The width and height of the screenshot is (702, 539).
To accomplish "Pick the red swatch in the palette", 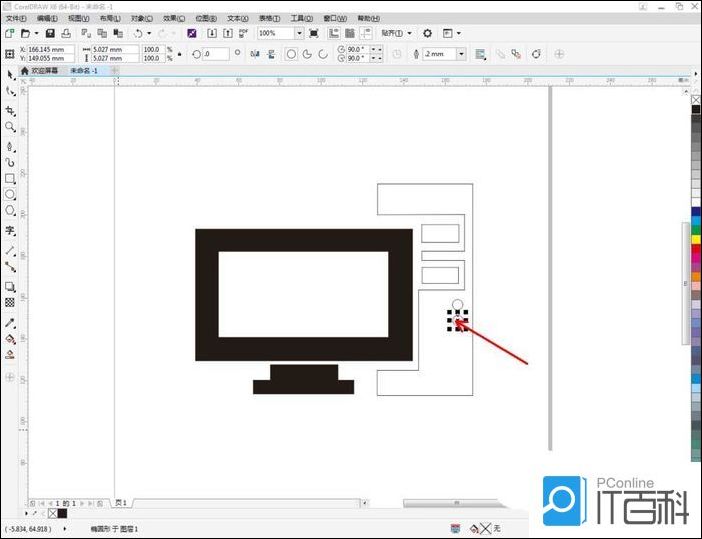I will [x=696, y=249].
